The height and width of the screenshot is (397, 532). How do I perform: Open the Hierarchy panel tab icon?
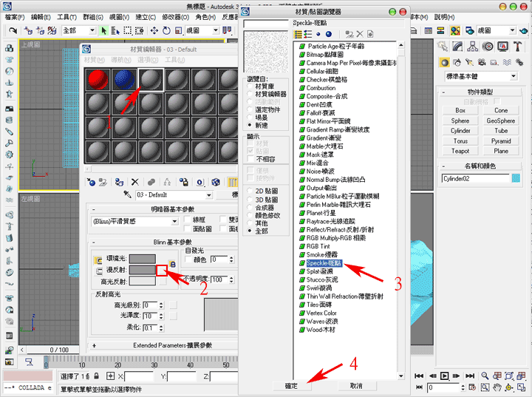[472, 47]
